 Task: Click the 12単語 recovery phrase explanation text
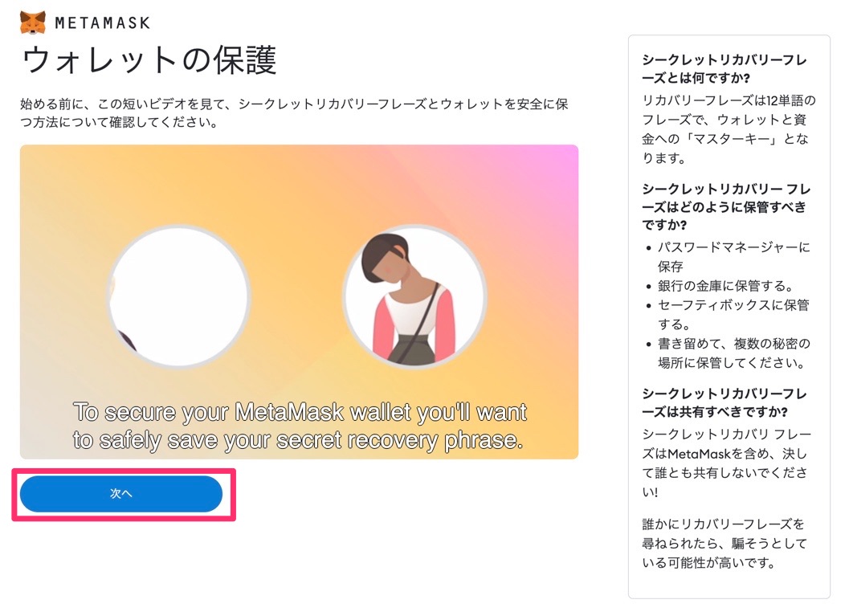pos(729,129)
